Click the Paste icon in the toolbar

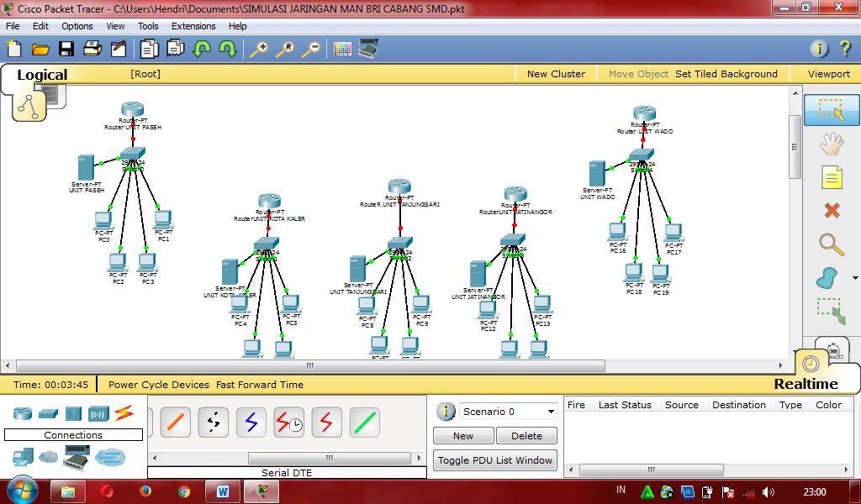coord(175,49)
